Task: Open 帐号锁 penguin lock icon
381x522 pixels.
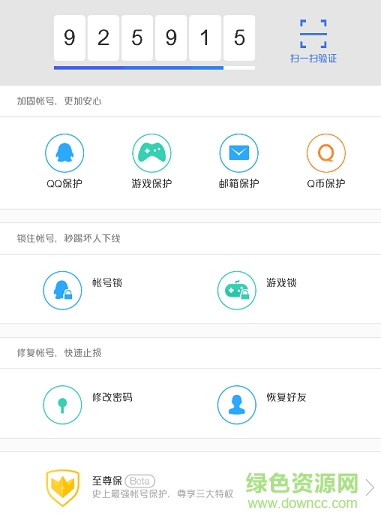Action: [x=62, y=290]
